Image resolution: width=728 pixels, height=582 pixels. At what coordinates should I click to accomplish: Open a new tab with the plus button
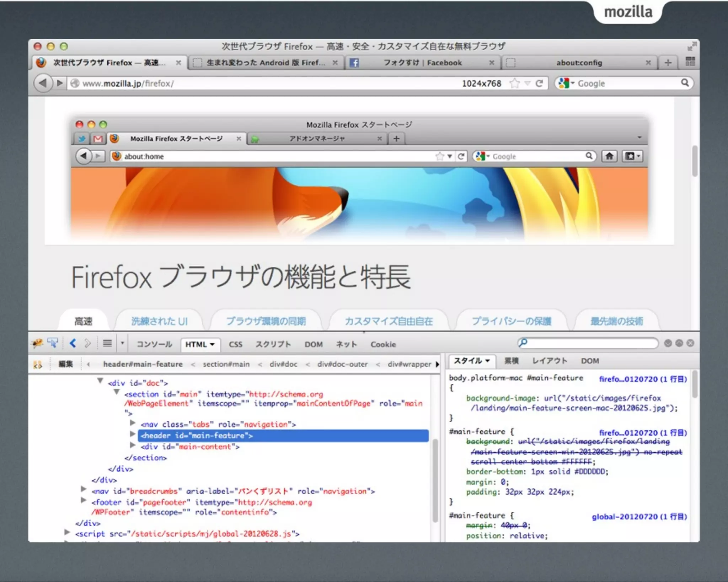point(668,63)
